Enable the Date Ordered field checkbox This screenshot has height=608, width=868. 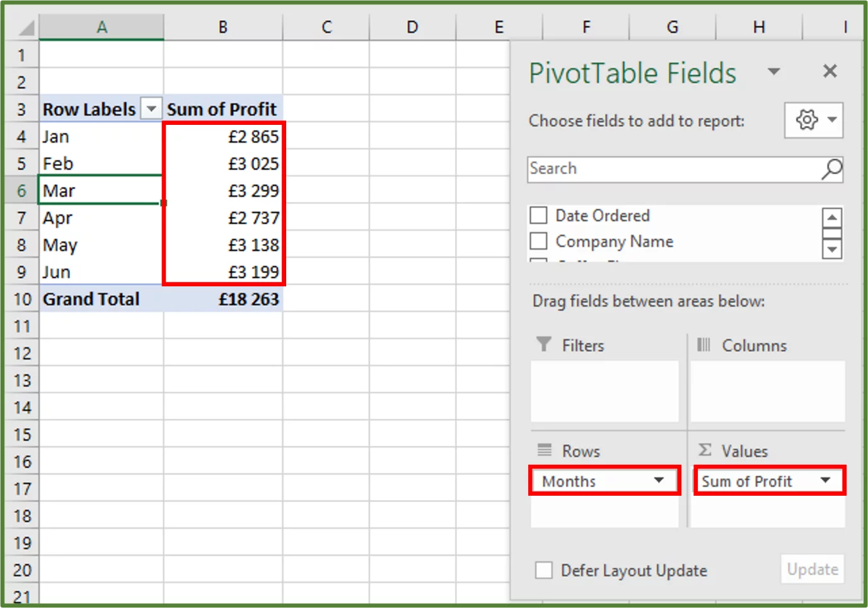click(x=538, y=215)
